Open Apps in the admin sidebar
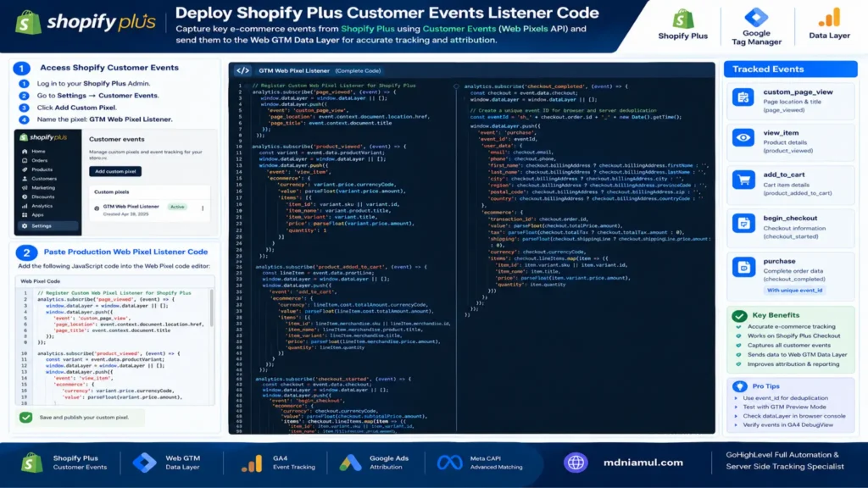This screenshot has width=868, height=488. [37, 214]
